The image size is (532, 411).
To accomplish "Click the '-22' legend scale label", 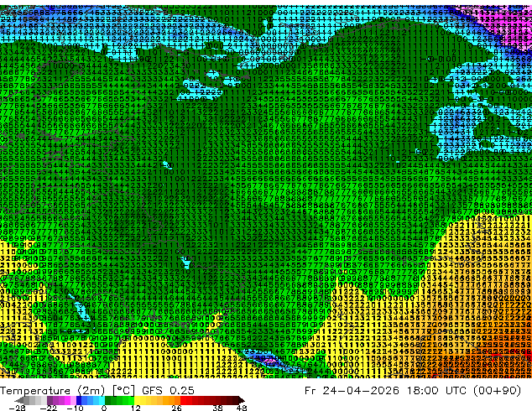I will (x=48, y=408).
